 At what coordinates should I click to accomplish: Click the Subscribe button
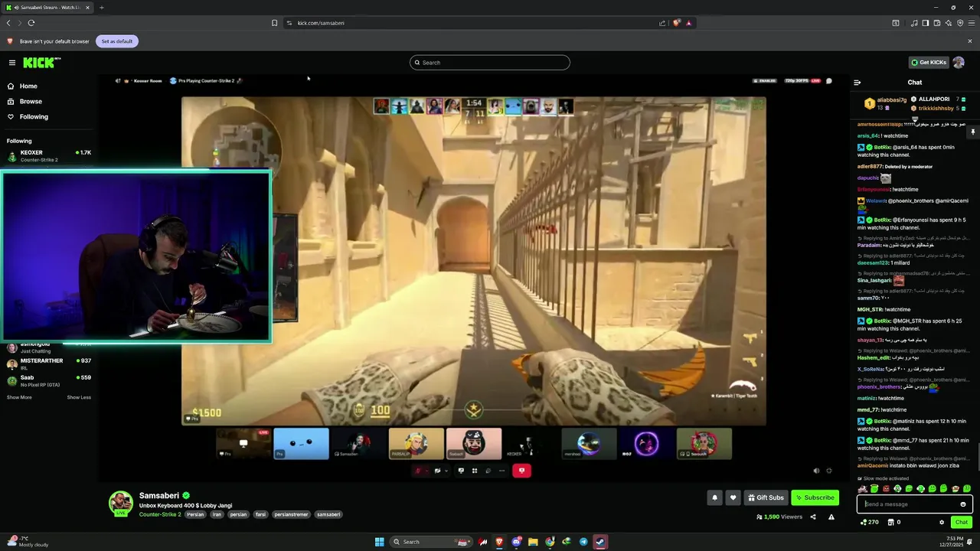click(815, 497)
